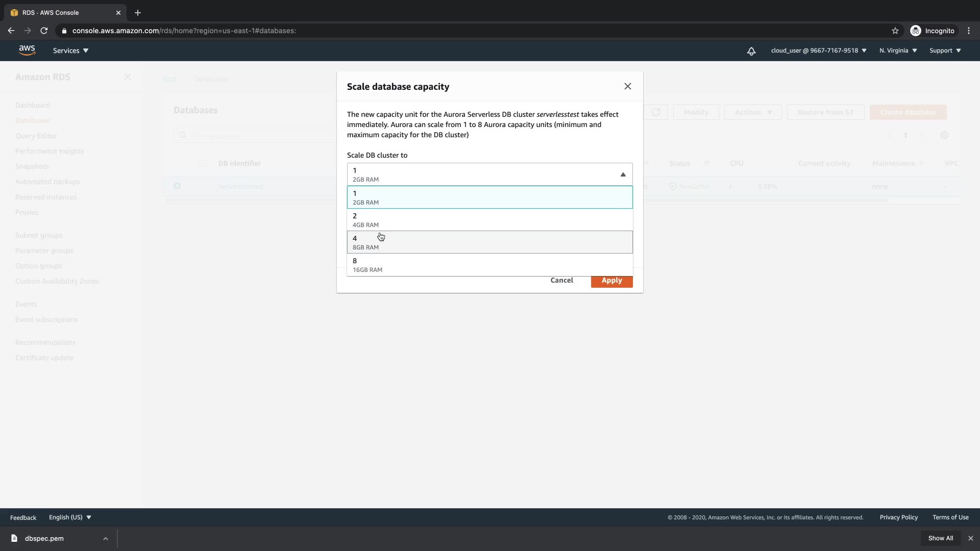Open the English (US) language selector
The image size is (980, 551).
70,517
